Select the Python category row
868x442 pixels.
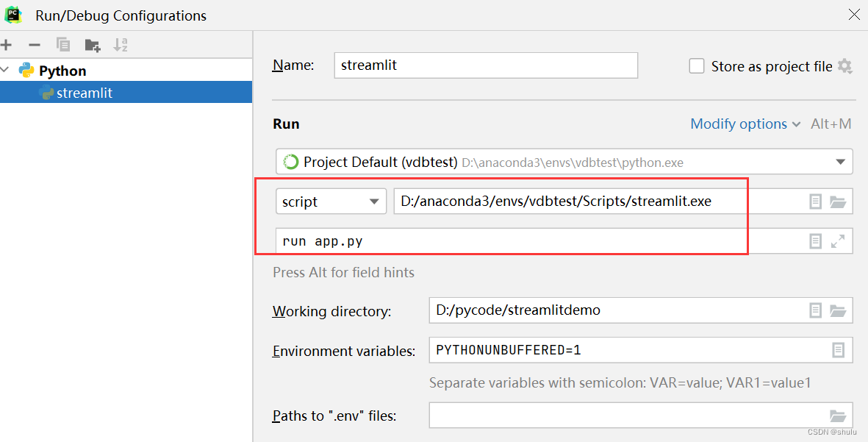click(126, 71)
